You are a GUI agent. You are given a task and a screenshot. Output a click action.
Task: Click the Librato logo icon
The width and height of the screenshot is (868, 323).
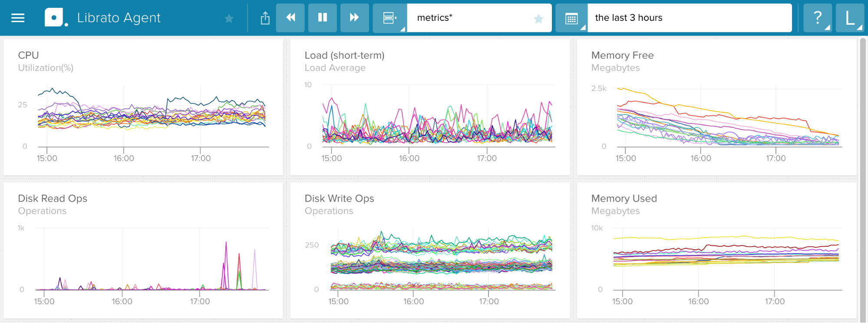56,18
